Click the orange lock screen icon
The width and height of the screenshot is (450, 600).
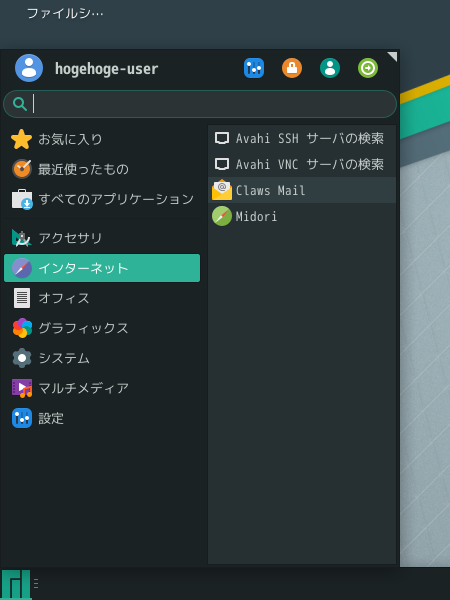[x=292, y=68]
